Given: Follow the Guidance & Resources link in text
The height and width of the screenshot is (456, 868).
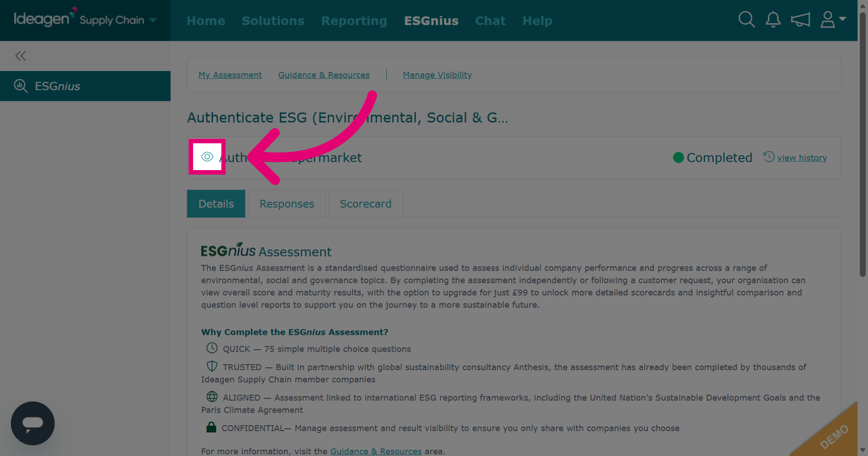Looking at the screenshot, I should [376, 451].
